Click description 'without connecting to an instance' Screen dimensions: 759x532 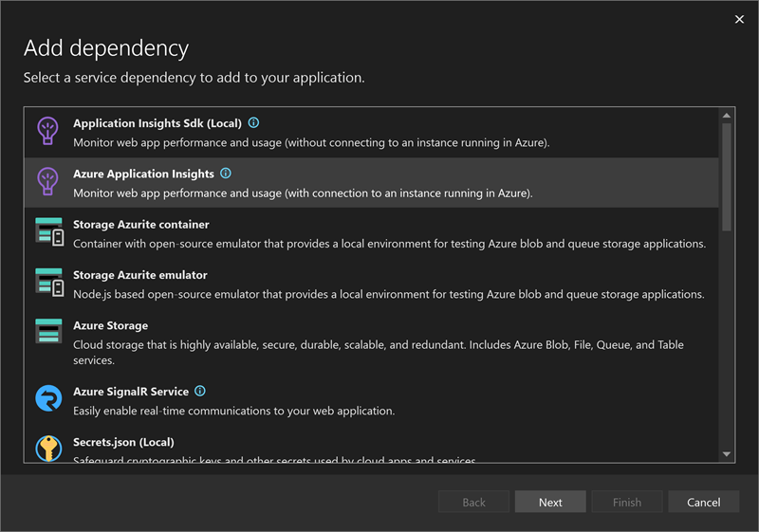pyautogui.click(x=311, y=142)
